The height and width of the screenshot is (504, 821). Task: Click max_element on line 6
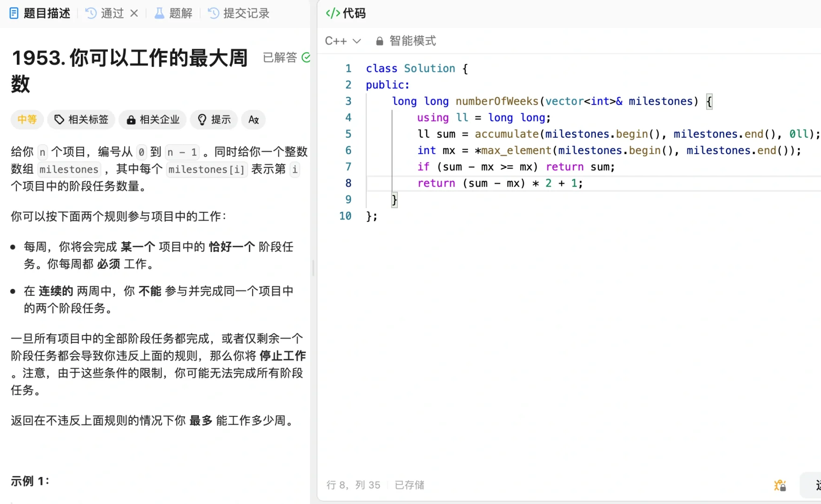point(516,150)
